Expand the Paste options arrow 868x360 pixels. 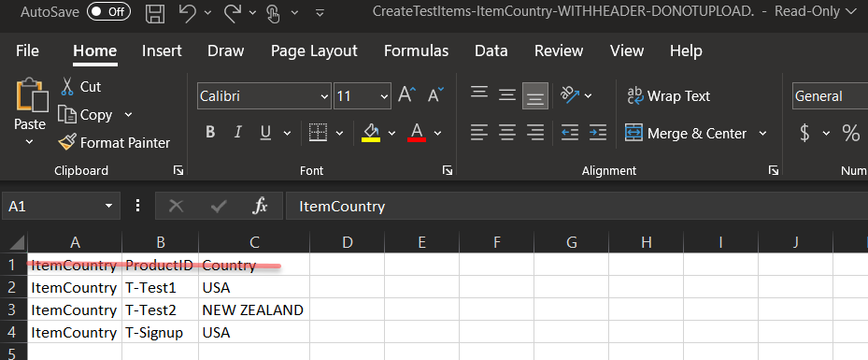pyautogui.click(x=30, y=142)
